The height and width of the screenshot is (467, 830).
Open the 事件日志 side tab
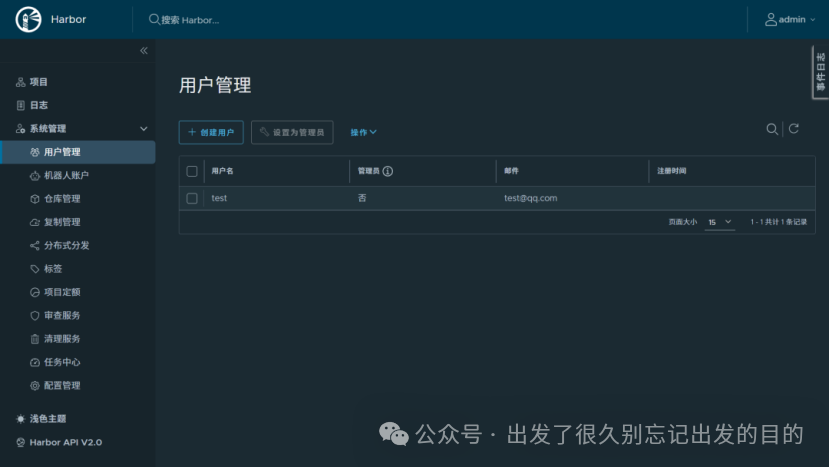tap(820, 72)
